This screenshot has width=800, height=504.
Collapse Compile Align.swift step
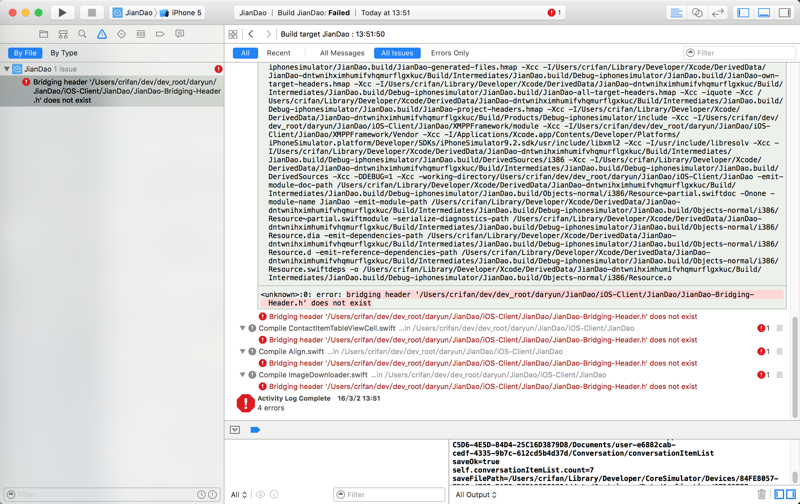243,351
